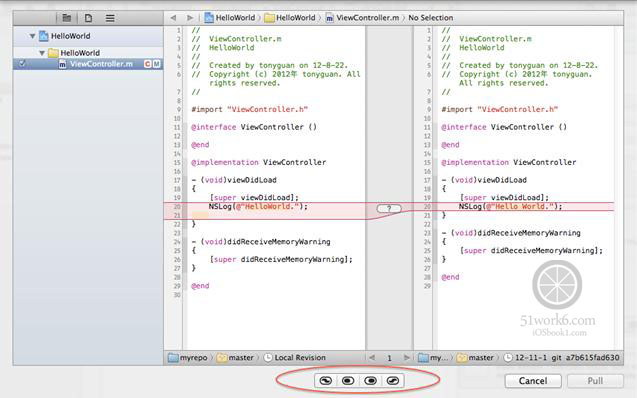Choose right-then-left merge icon
The height and width of the screenshot is (398, 637).
coord(393,381)
